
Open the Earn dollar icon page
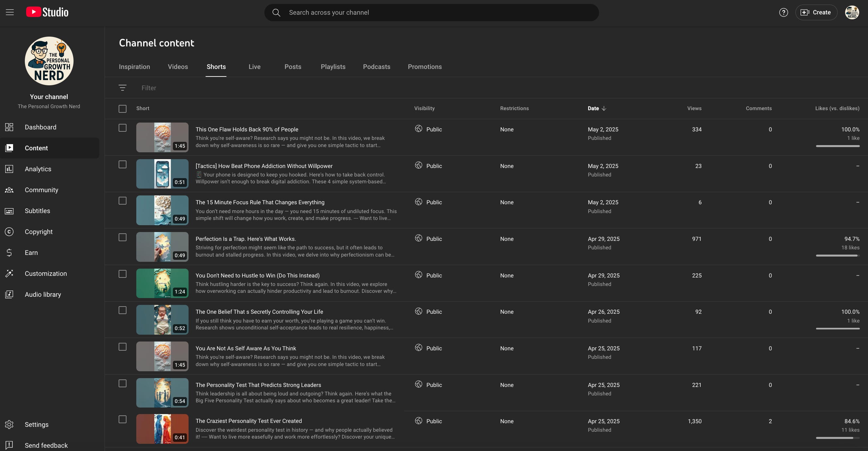point(31,253)
